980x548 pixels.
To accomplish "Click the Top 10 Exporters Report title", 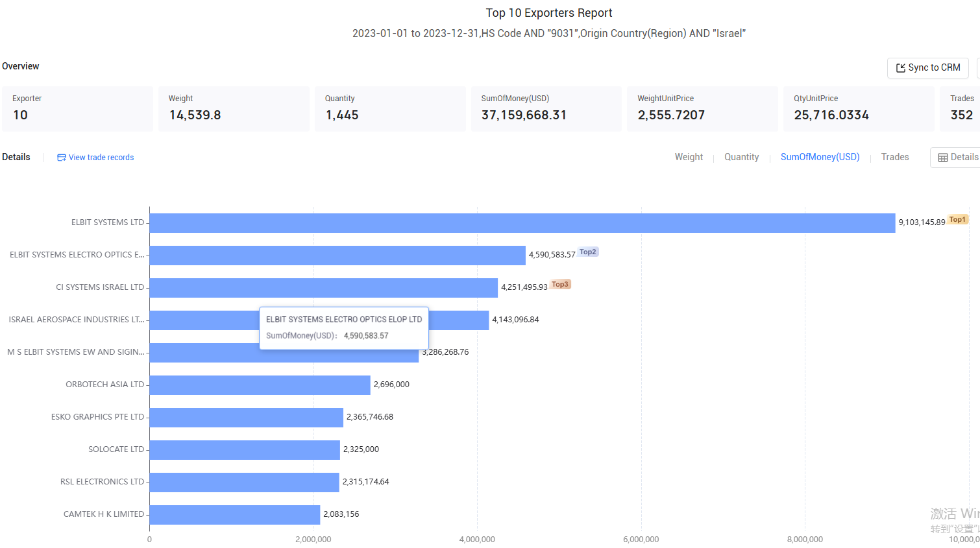I will pyautogui.click(x=549, y=13).
